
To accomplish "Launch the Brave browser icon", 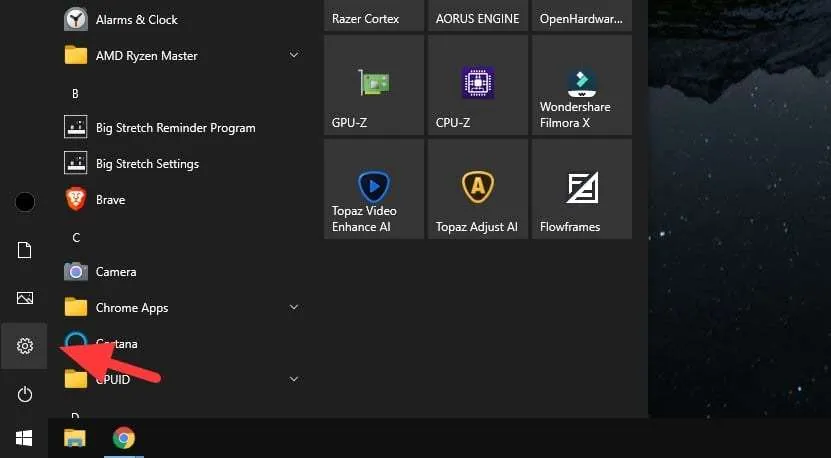I will 76,199.
